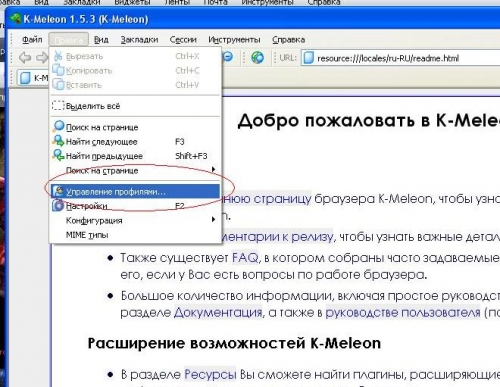
Task: Open Виджеты menu in background window
Action: [131, 2]
